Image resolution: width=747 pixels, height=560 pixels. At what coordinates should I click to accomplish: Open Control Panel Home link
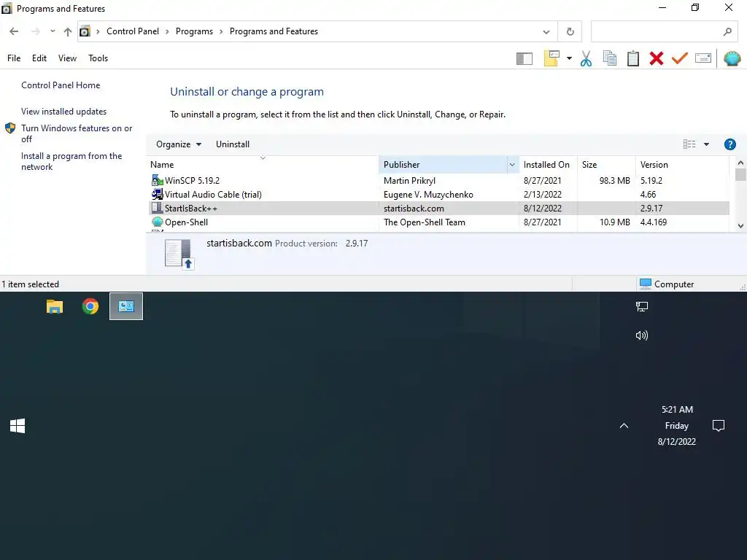pyautogui.click(x=61, y=85)
